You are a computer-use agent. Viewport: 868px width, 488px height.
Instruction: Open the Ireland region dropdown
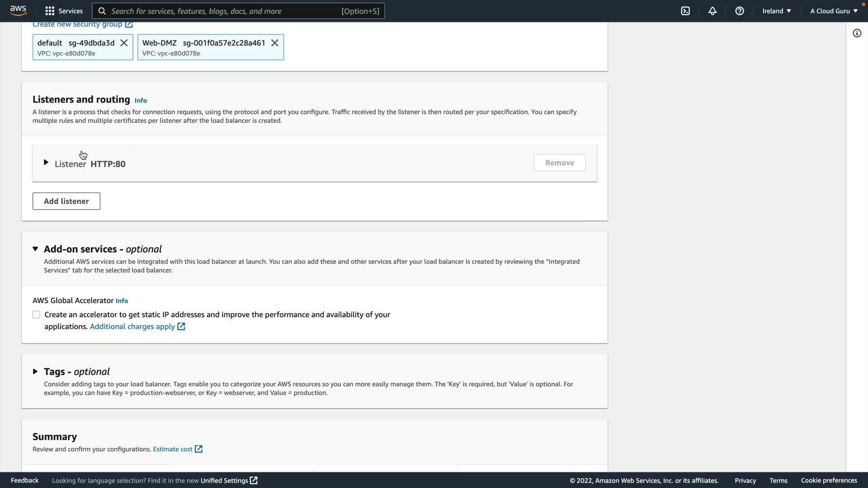[x=776, y=11]
